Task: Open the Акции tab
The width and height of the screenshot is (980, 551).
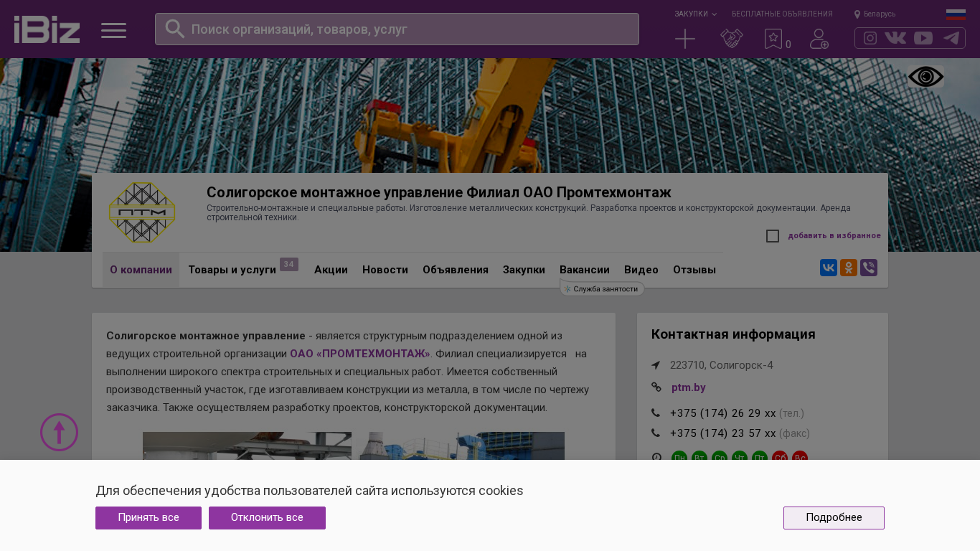Action: (331, 270)
